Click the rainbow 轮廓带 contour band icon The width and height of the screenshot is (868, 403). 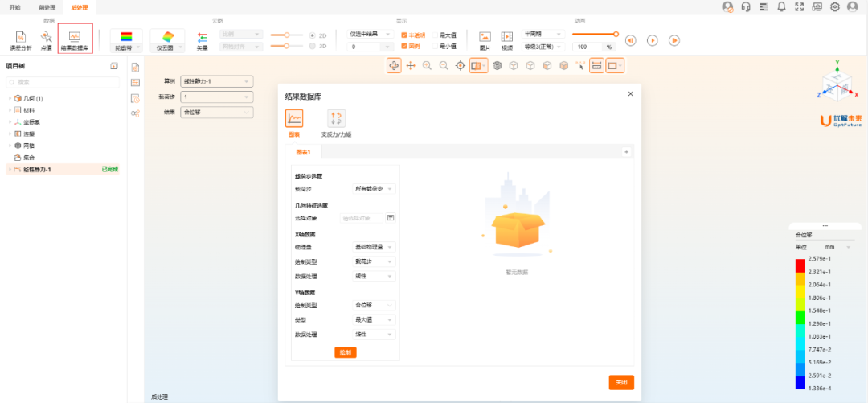[x=126, y=36]
